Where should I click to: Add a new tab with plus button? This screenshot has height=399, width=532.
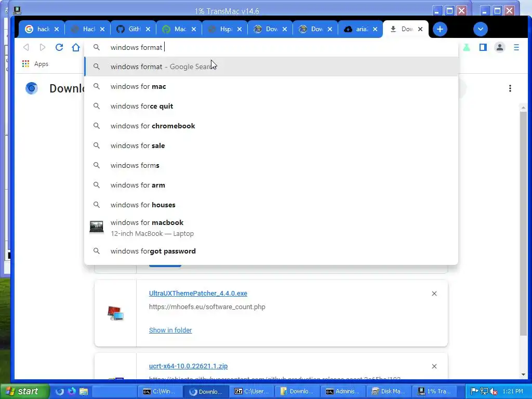pos(440,29)
